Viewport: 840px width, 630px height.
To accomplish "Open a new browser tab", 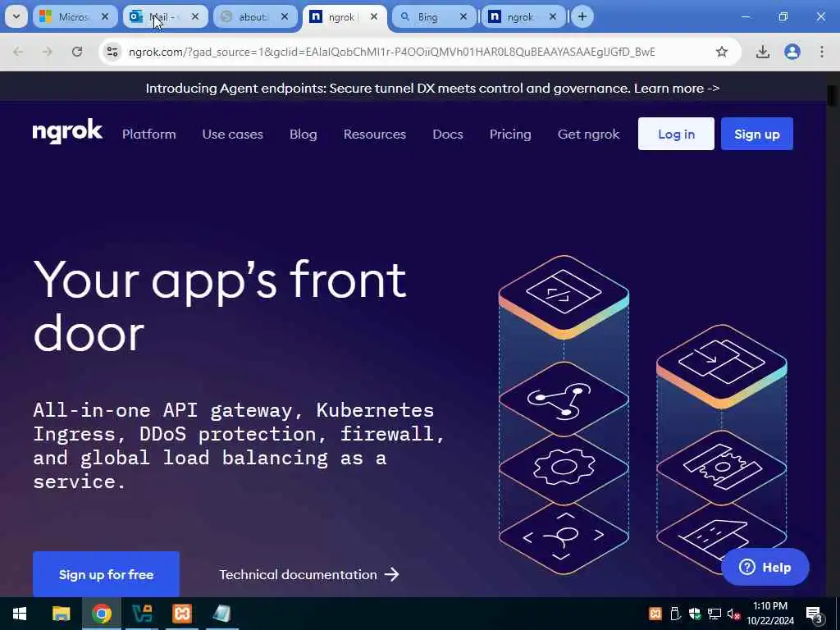I will pyautogui.click(x=582, y=16).
